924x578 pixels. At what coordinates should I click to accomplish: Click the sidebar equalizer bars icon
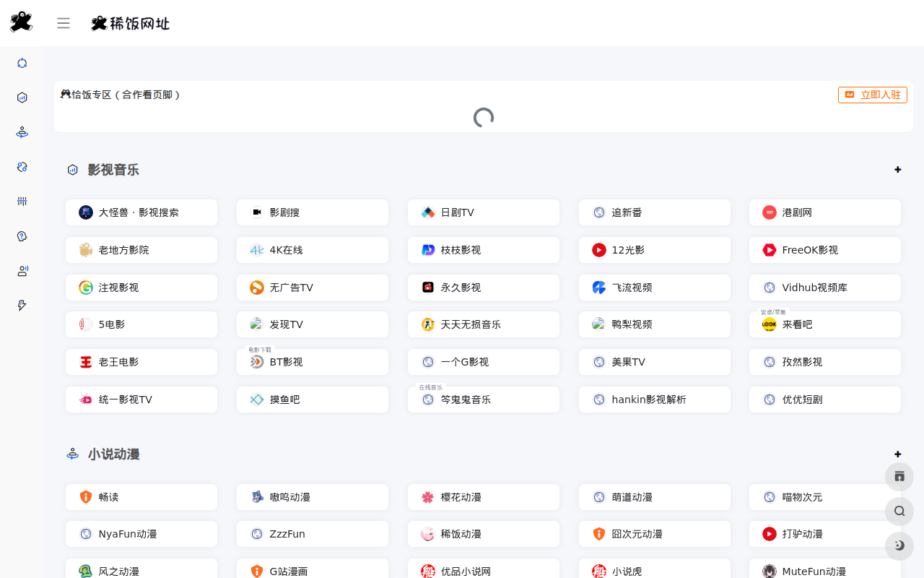pyautogui.click(x=22, y=202)
